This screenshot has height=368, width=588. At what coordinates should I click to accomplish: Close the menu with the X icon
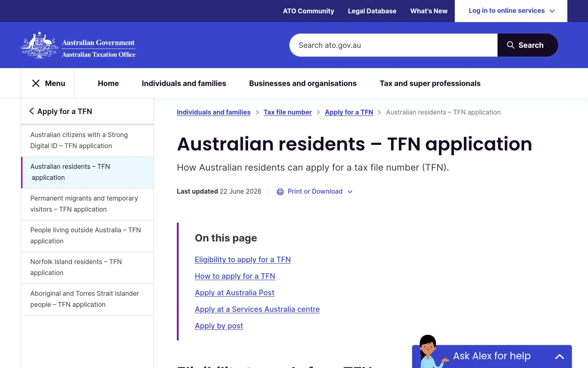(36, 84)
